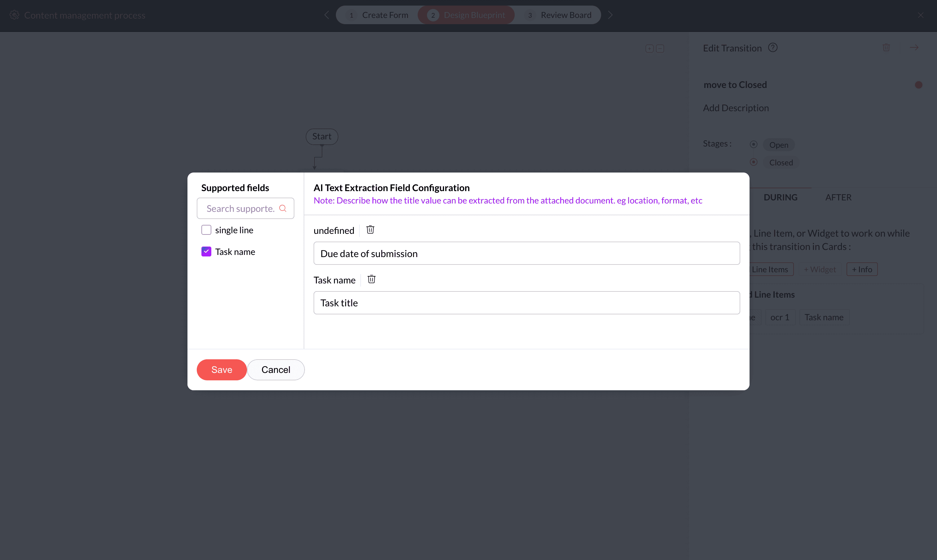This screenshot has height=560, width=937.
Task: Click the settings gear icon
Action: (x=14, y=15)
